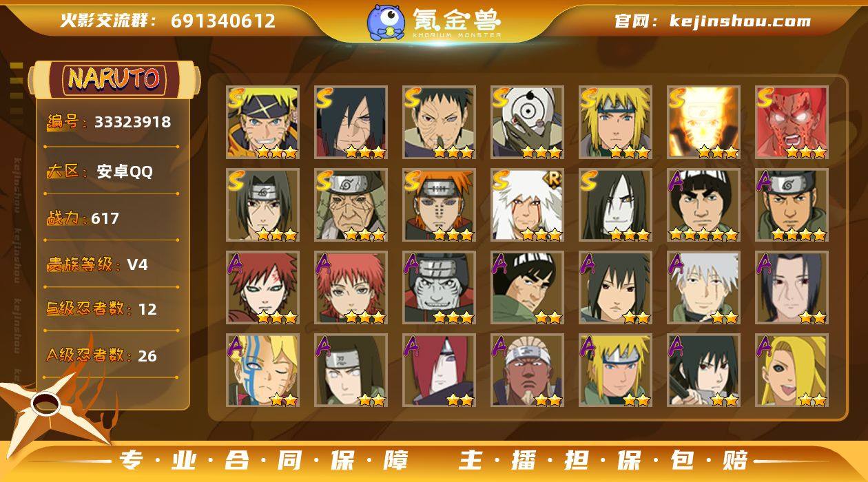Select the white-haired Jiraiya portrait with R badge
The image size is (868, 482).
click(527, 205)
